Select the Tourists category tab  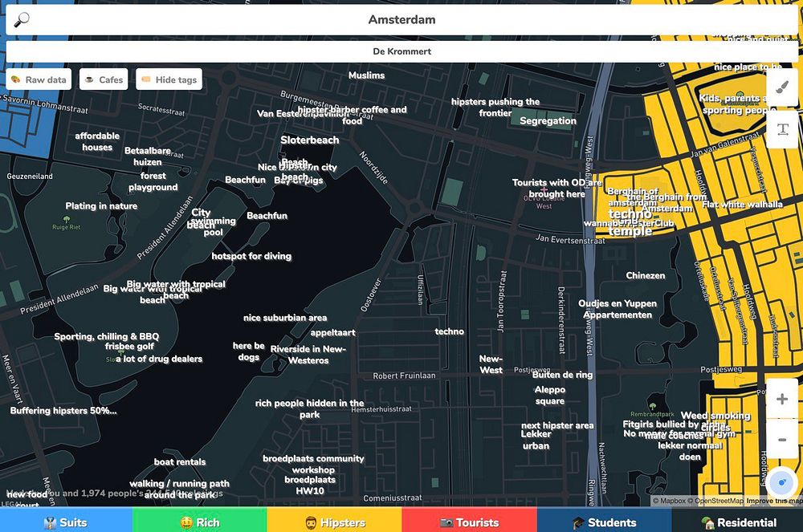pyautogui.click(x=469, y=522)
